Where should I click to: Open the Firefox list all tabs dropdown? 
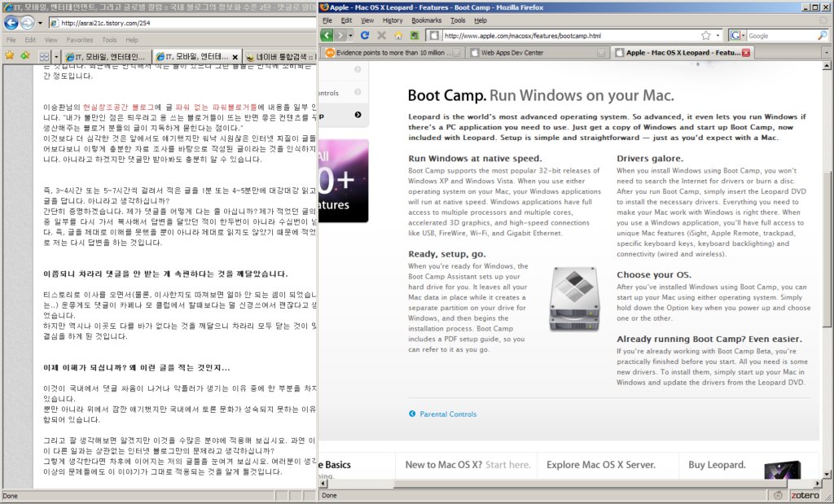point(826,53)
